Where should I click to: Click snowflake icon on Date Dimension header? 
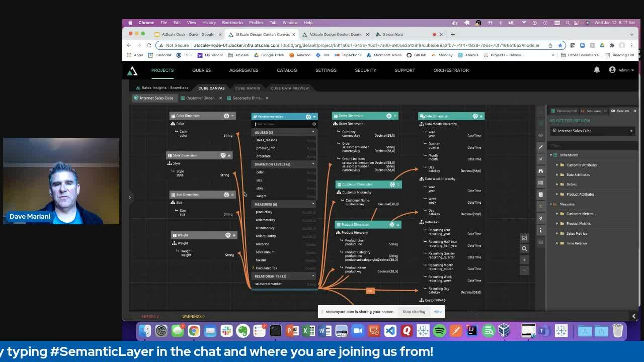pos(475,116)
